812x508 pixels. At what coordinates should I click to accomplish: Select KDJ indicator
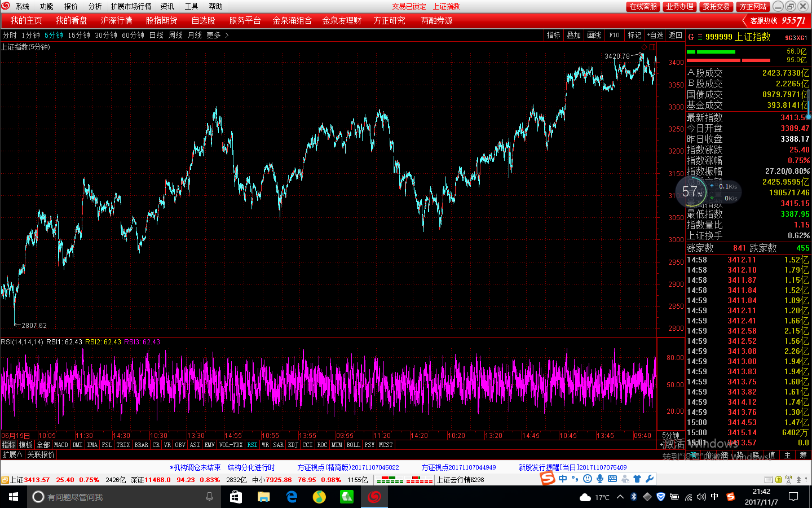(x=293, y=445)
